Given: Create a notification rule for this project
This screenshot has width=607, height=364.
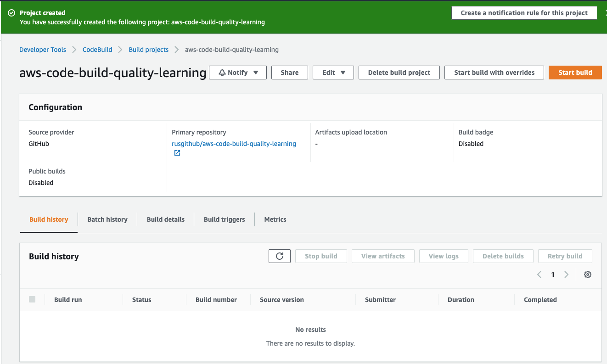Looking at the screenshot, I should [x=524, y=13].
